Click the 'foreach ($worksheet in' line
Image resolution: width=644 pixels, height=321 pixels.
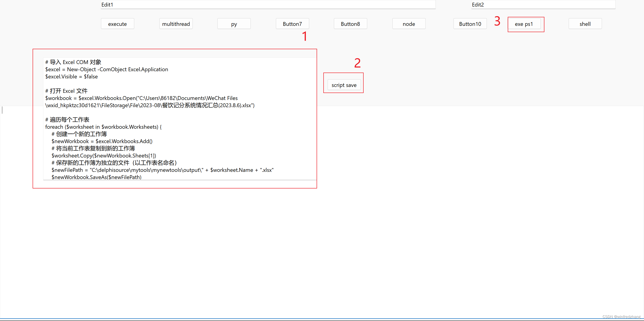click(103, 127)
